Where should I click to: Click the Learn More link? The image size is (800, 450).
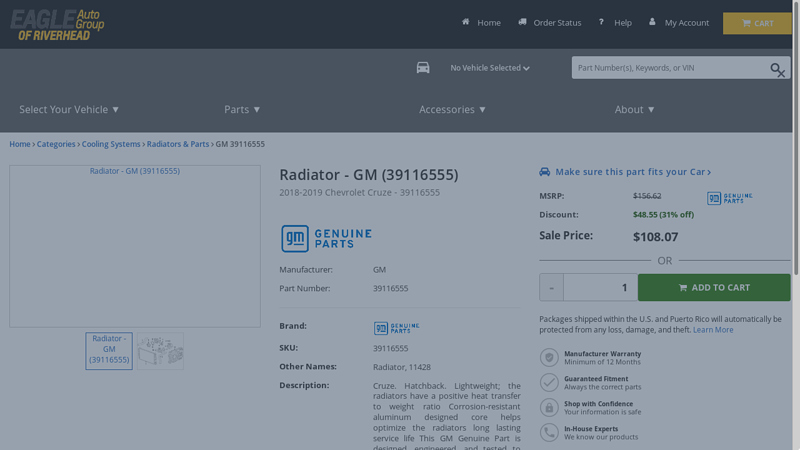coord(713,330)
